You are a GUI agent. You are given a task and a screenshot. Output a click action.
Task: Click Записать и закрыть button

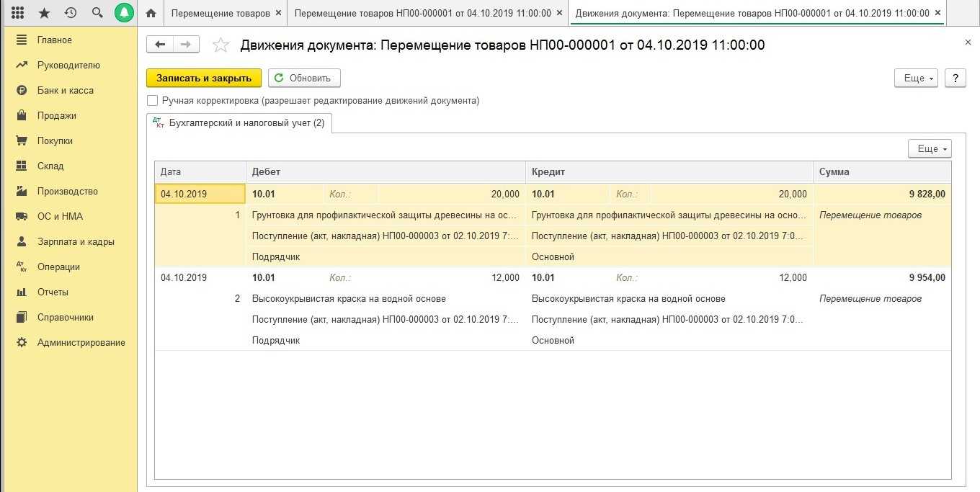(x=203, y=78)
